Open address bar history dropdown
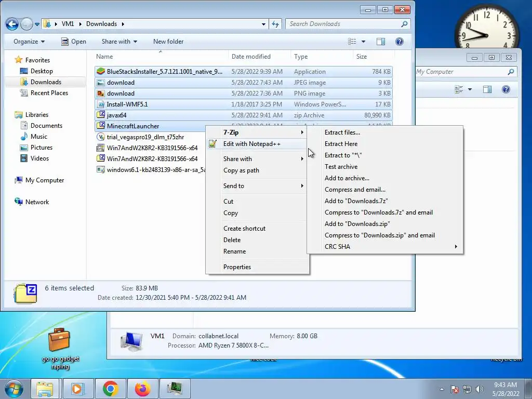 [x=263, y=24]
